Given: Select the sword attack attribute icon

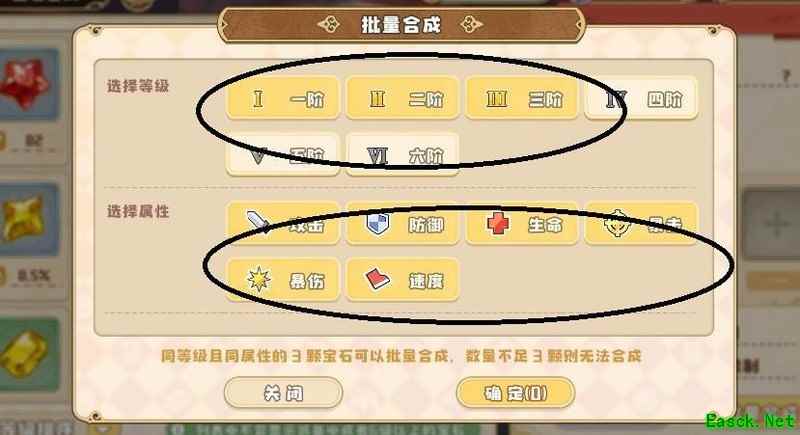Looking at the screenshot, I should coord(259,222).
